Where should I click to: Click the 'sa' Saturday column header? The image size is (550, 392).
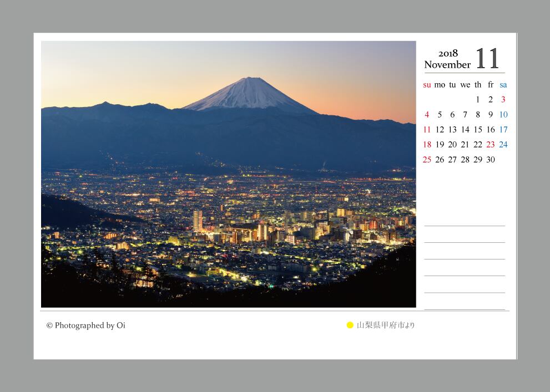[x=503, y=85]
